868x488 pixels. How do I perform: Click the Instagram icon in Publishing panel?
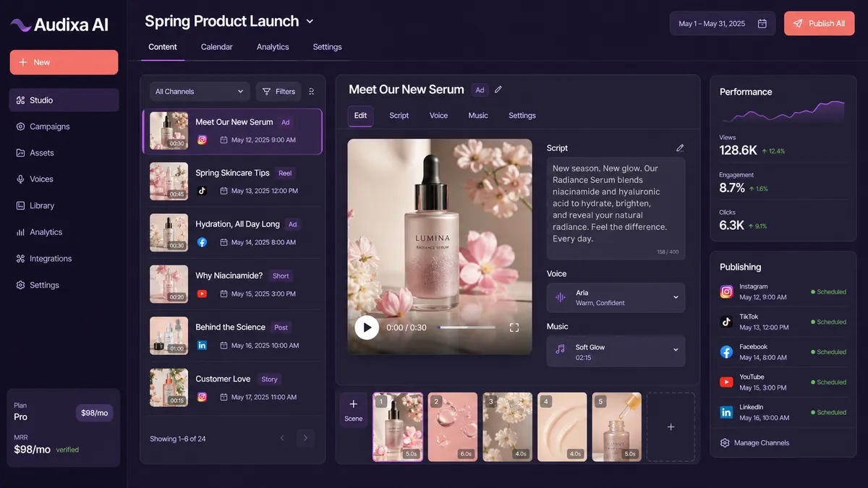[726, 292]
